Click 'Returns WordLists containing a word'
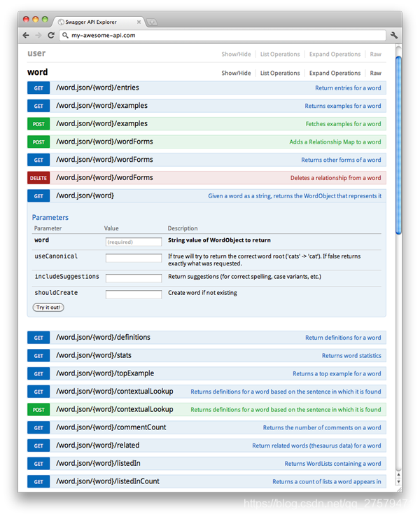Screen dimensions: 420x517 pyautogui.click(x=332, y=464)
